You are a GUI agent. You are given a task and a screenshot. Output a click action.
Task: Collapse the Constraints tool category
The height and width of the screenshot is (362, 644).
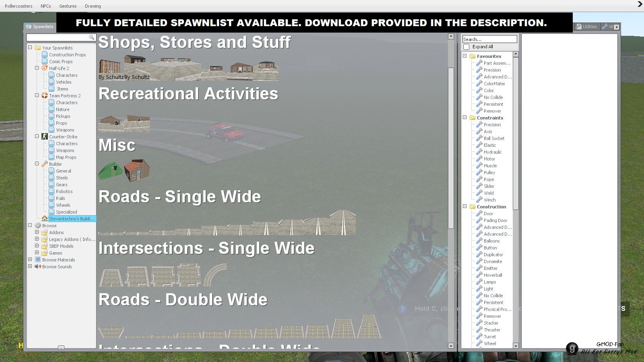click(465, 117)
